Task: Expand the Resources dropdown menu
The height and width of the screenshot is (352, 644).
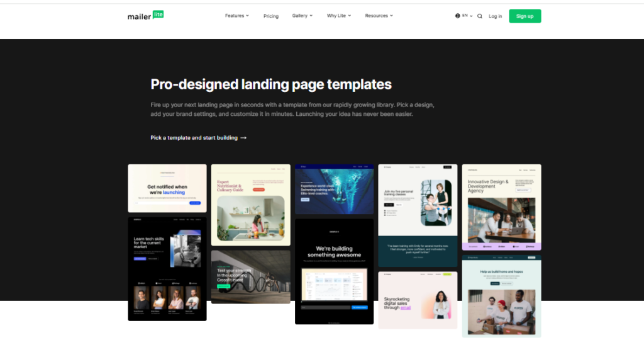Action: point(379,16)
